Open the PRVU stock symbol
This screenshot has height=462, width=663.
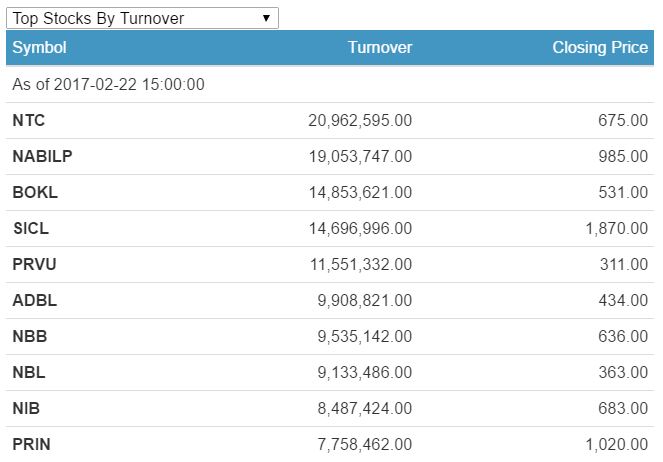coord(34,265)
